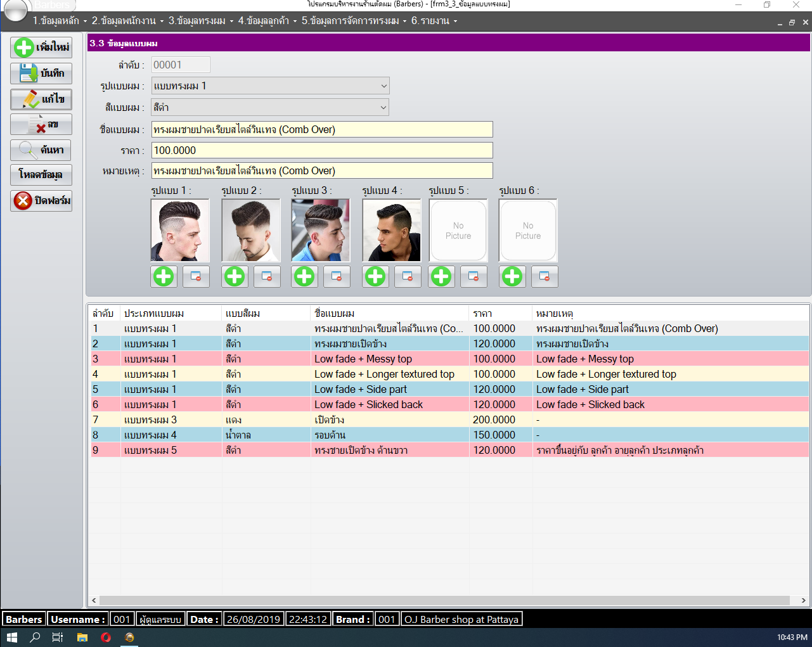Click the remove picture icon under picture 2
Image resolution: width=812 pixels, height=647 pixels.
(267, 276)
